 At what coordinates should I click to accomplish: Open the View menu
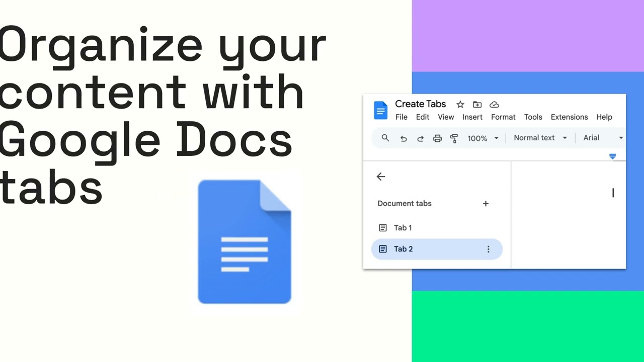point(446,117)
